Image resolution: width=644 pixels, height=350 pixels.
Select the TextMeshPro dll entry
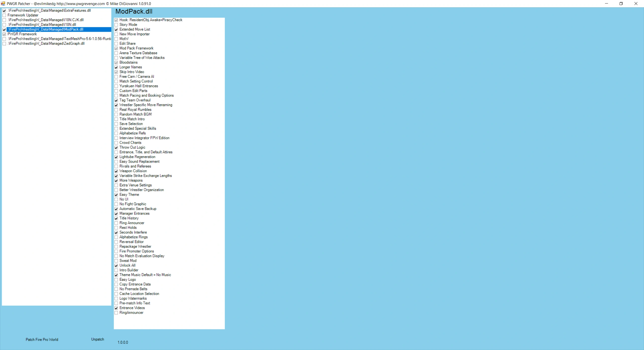[x=59, y=39]
